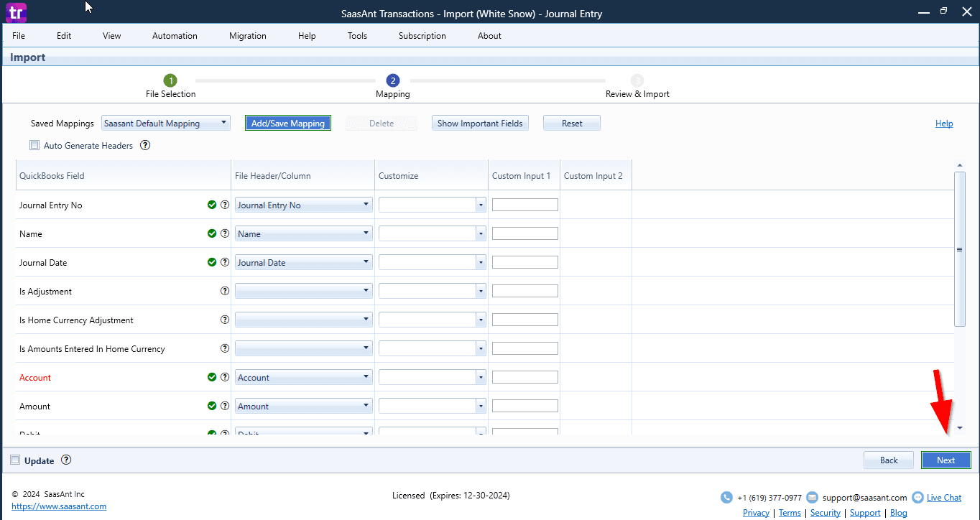Open the Help link at top right
This screenshot has width=980, height=520.
(x=944, y=124)
